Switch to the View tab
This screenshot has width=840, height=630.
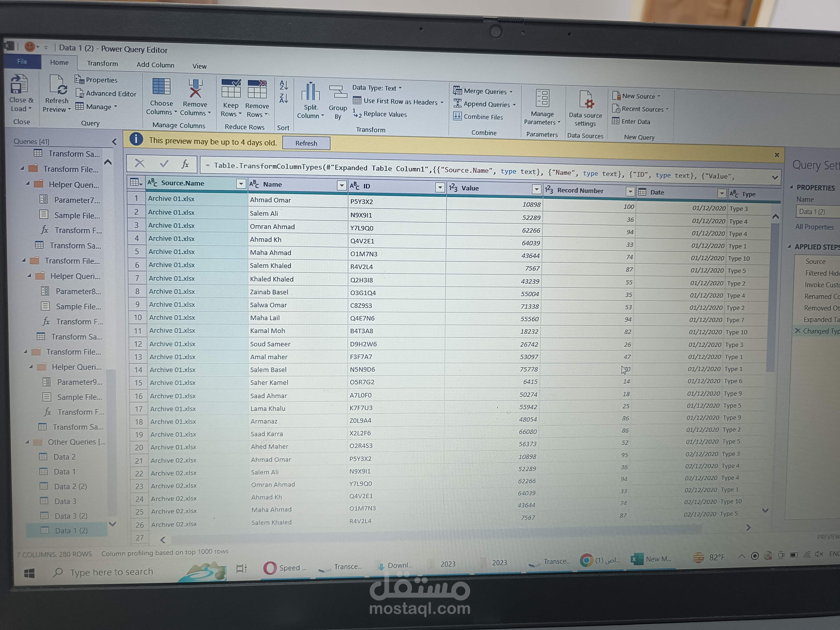[199, 66]
